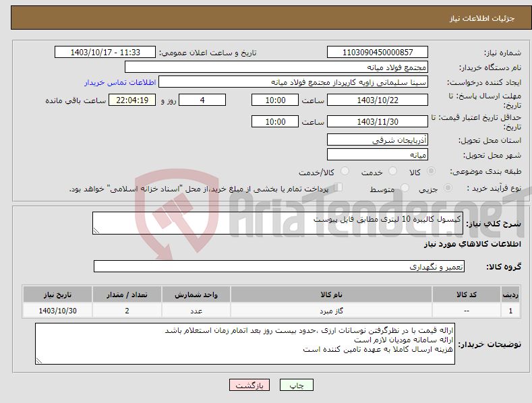Click the گاز مبرد item name cell
The image size is (532, 403).
[x=331, y=311]
